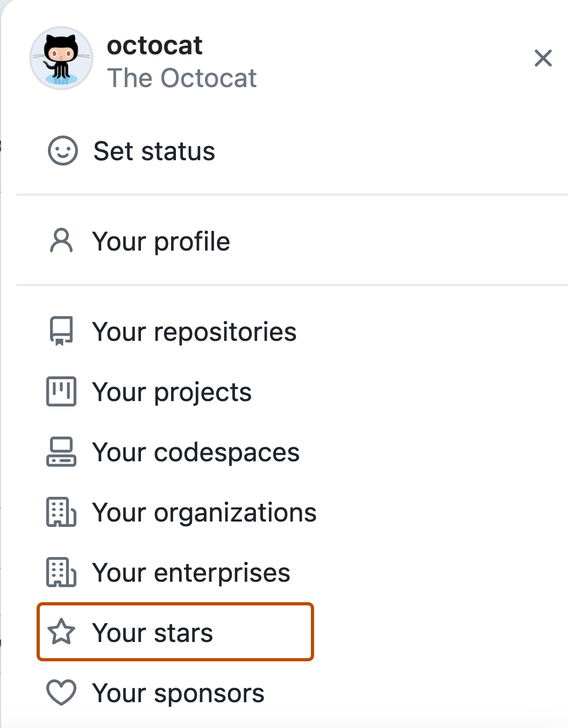The width and height of the screenshot is (568, 728).
Task: Open Your codespaces
Action: pyautogui.click(x=196, y=452)
